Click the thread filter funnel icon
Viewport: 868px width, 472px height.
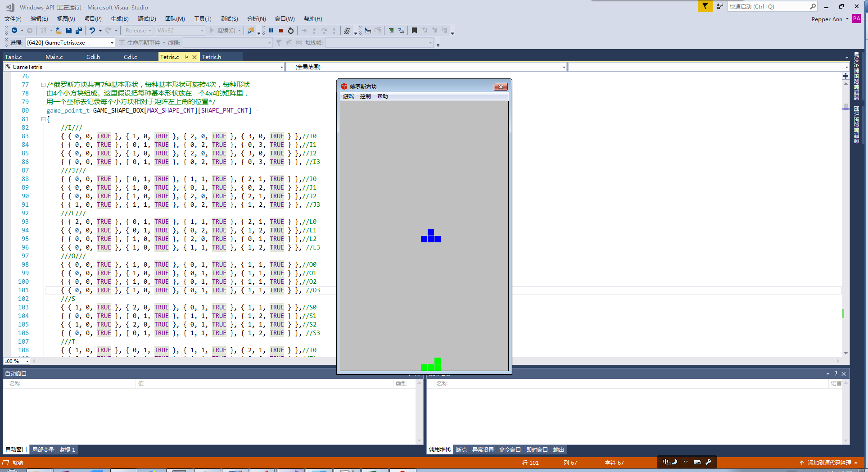(279, 43)
